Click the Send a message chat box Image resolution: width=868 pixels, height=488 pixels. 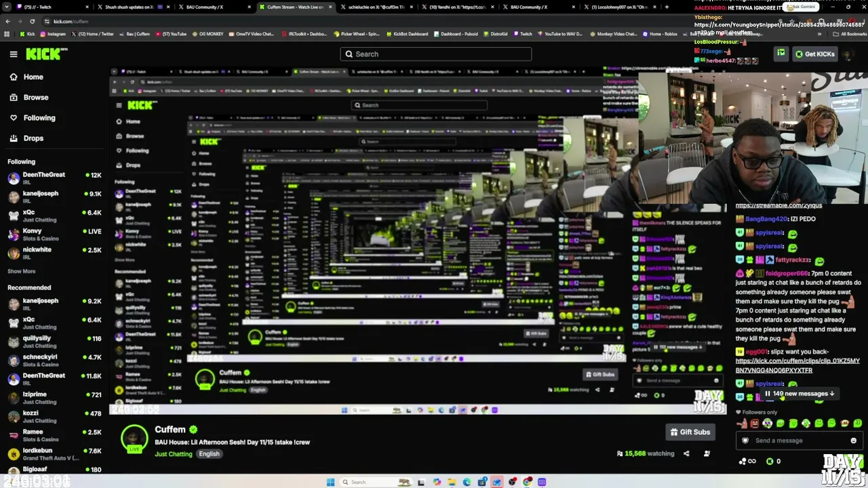(799, 441)
